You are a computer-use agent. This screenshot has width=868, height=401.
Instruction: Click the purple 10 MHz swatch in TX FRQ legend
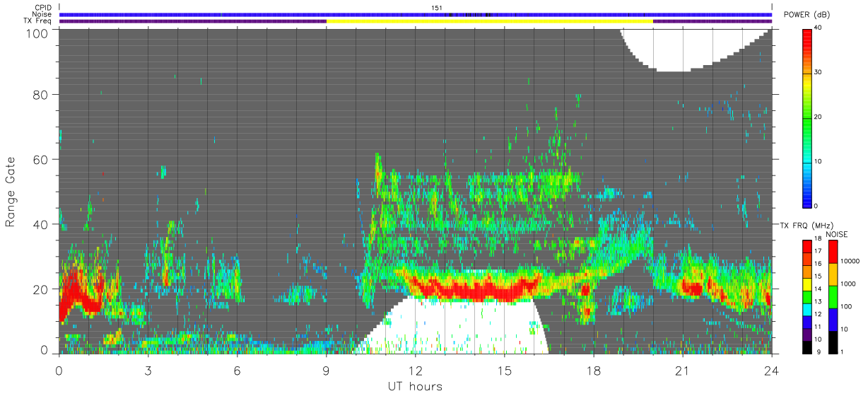tap(807, 335)
